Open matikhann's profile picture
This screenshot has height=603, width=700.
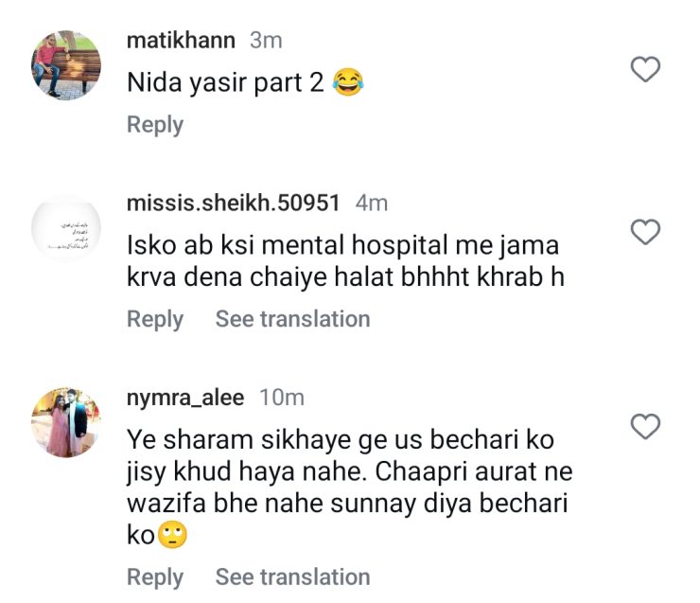tap(66, 66)
